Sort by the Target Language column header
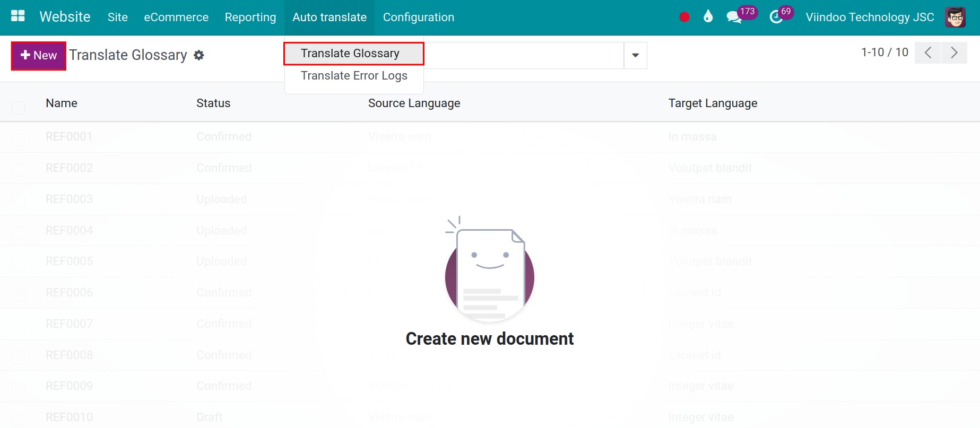 pos(713,103)
